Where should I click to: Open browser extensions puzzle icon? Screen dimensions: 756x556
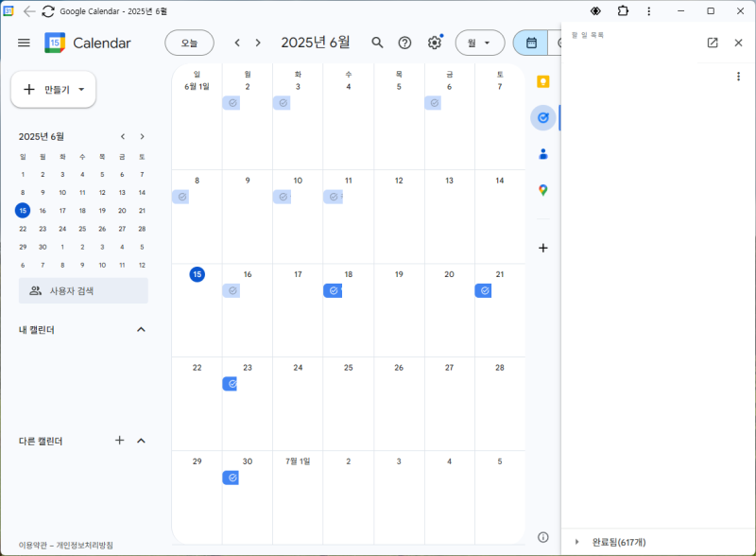[623, 11]
